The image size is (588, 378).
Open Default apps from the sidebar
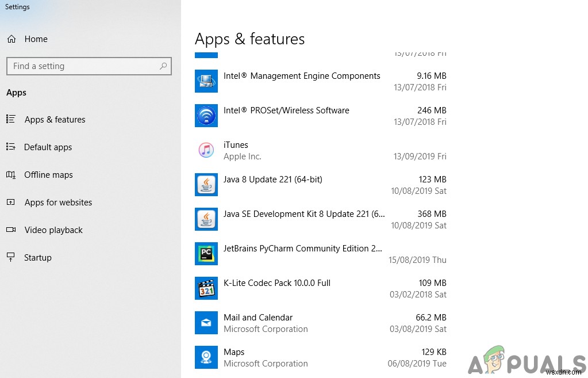click(47, 147)
